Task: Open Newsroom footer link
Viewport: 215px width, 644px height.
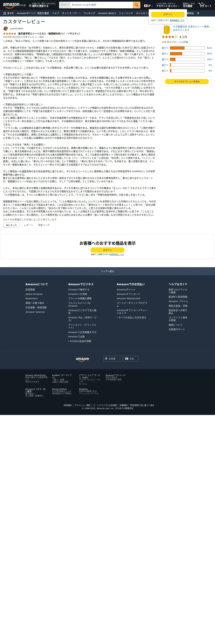Action: pyautogui.click(x=31, y=298)
